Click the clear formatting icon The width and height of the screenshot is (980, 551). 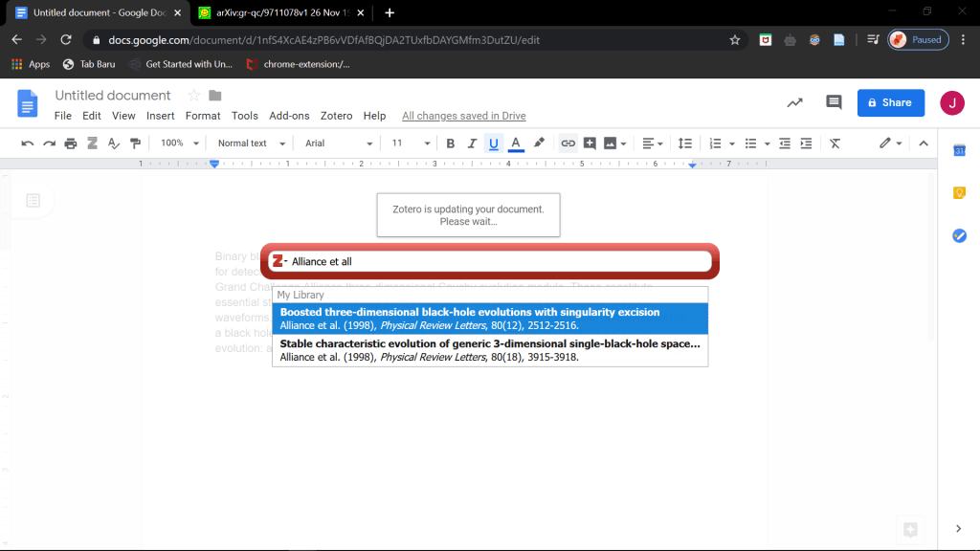tap(835, 143)
